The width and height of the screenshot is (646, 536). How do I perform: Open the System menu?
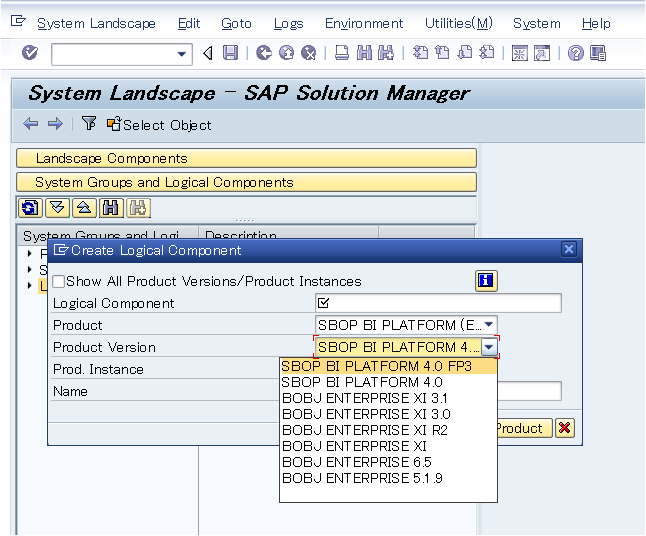pos(537,23)
